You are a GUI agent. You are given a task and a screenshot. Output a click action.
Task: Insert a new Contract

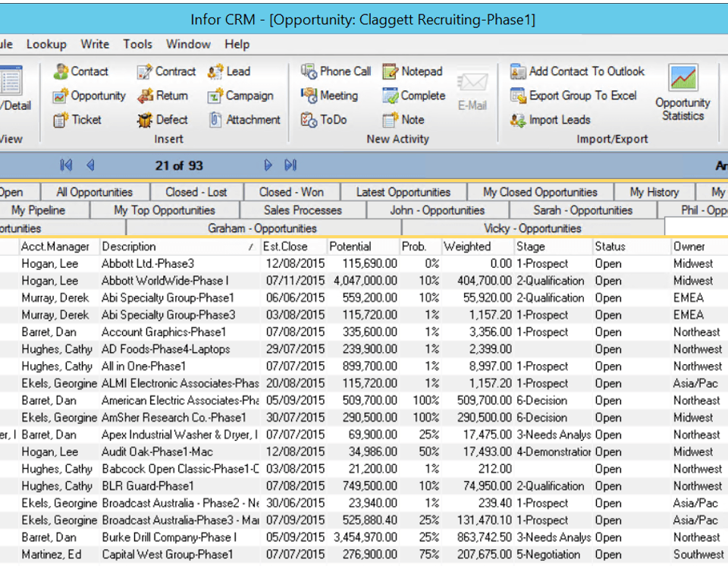coord(166,71)
